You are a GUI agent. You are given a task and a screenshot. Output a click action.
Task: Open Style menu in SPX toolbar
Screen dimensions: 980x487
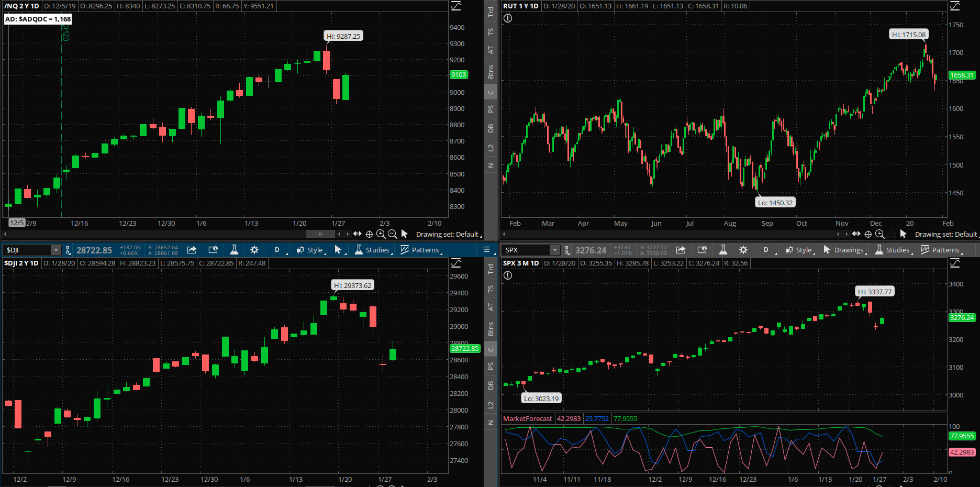[799, 250]
